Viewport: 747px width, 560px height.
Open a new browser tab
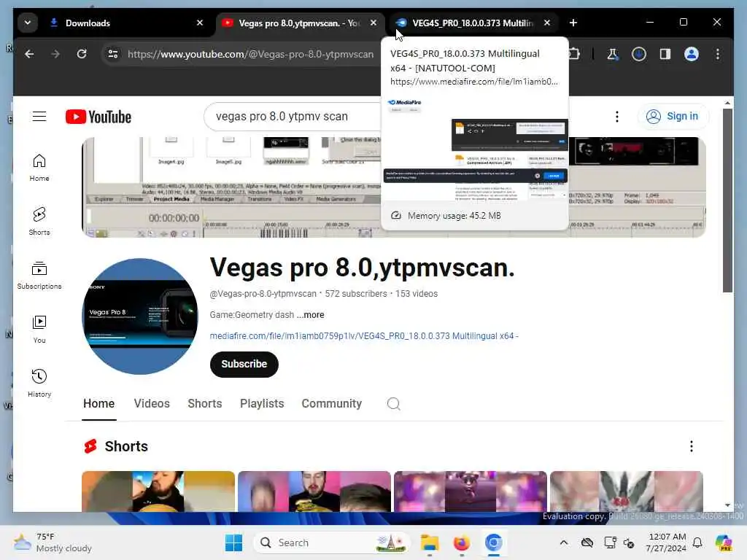click(x=573, y=23)
